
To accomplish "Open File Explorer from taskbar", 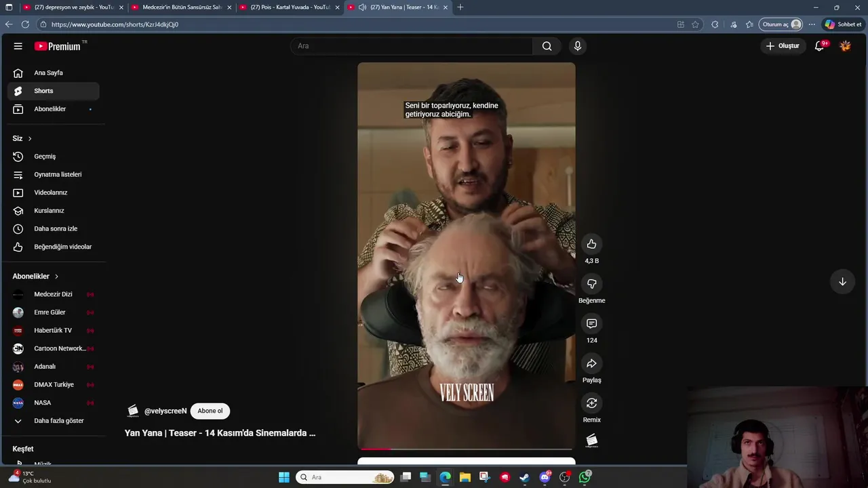I will [465, 477].
